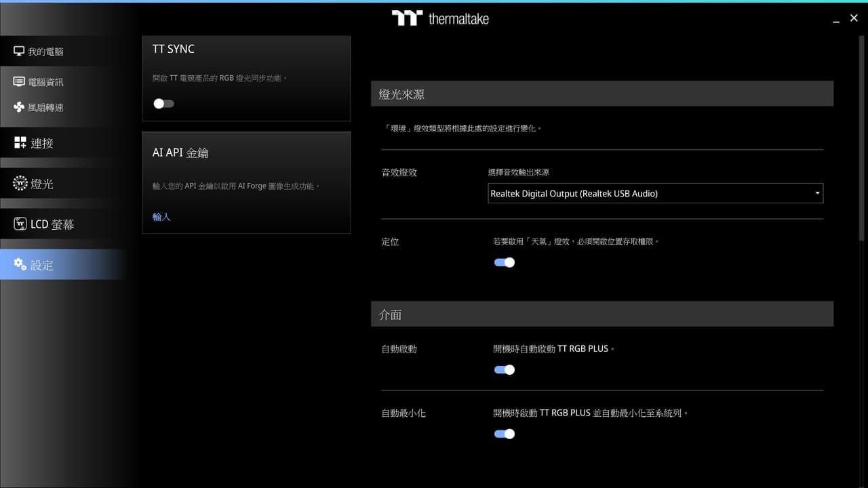Turn off the 定位 location toggle
Image resolution: width=868 pixels, height=488 pixels.
tap(505, 262)
